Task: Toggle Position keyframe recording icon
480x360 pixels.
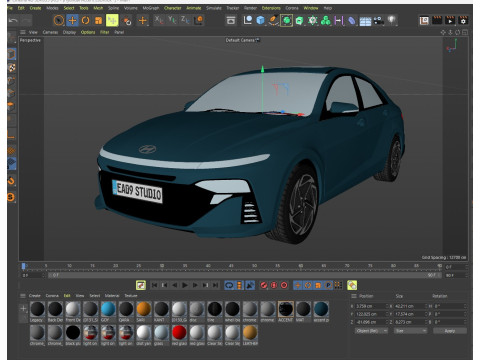Action: (298, 285)
